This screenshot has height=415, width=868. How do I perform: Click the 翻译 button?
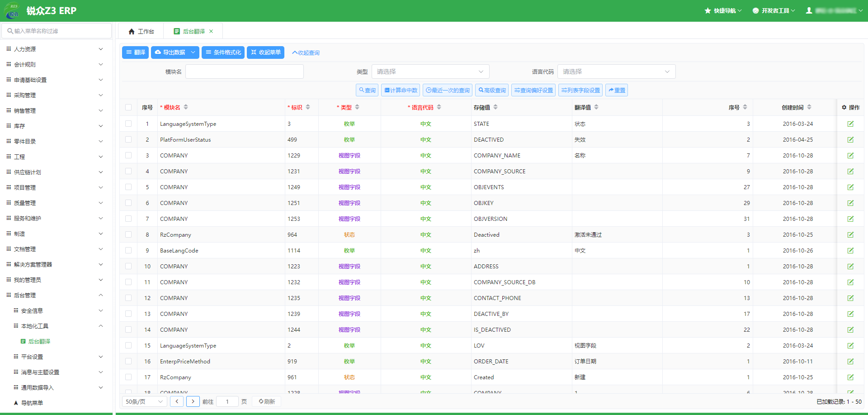(135, 52)
